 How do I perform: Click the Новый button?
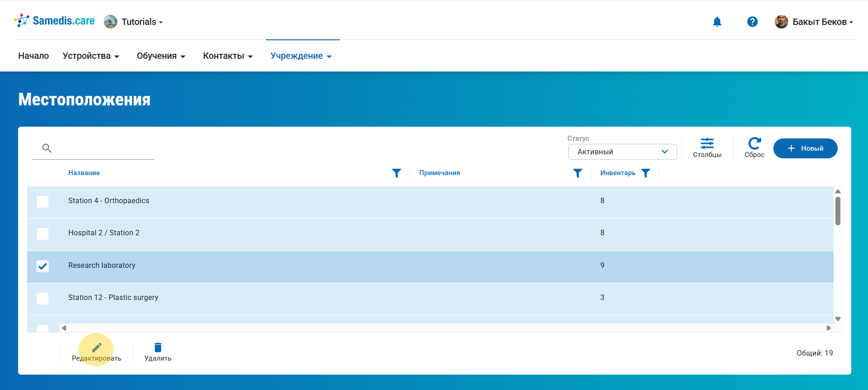(x=805, y=148)
